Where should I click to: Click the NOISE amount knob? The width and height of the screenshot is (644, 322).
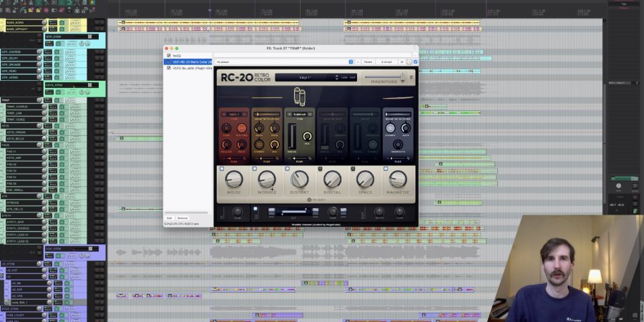pyautogui.click(x=233, y=180)
